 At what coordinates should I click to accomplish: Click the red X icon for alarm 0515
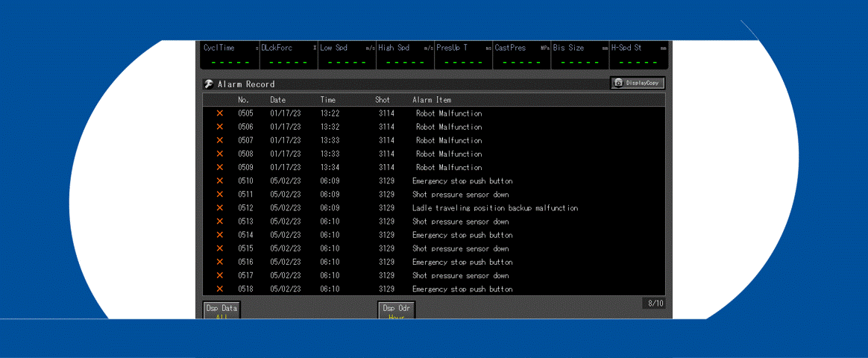(220, 248)
